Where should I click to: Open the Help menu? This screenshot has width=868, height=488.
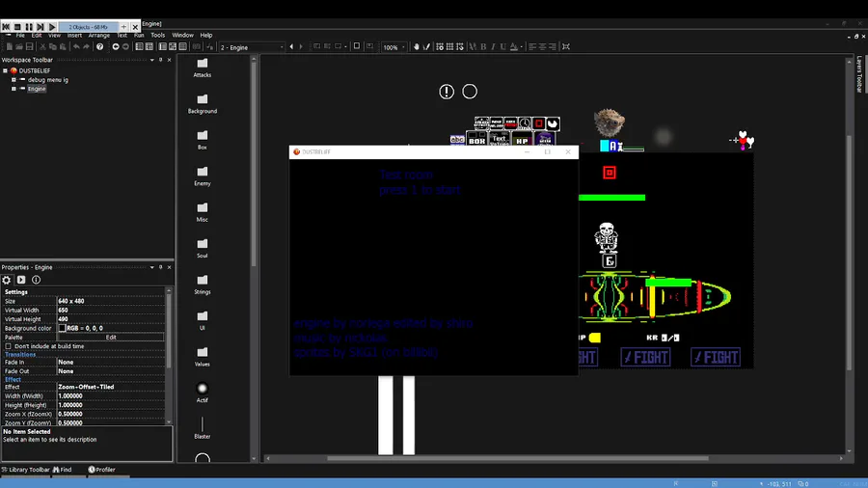(206, 35)
